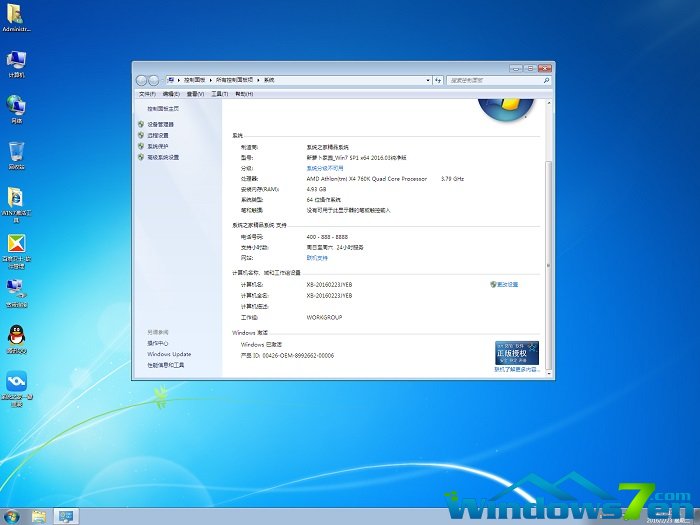Screen dimensions: 700x525
Task: Click the back navigation arrow button
Action: click(143, 79)
